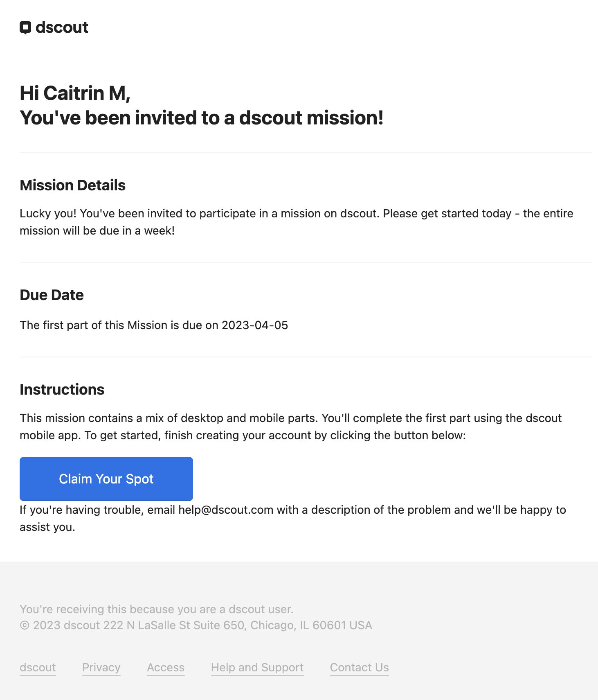Click the desktop and mobile parts instruction text
Screen dimensions: 598x700
(x=291, y=427)
